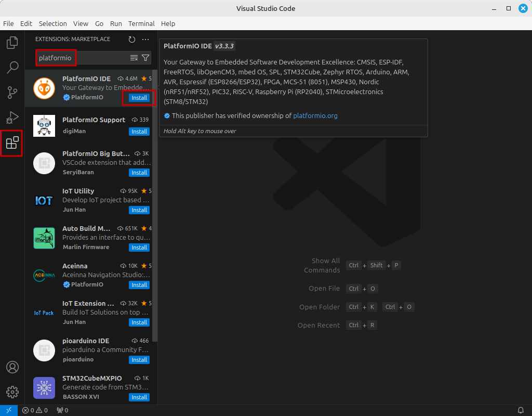Click the IoT Utility extension logo
Viewport: 532px width, 416px height.
coord(44,201)
